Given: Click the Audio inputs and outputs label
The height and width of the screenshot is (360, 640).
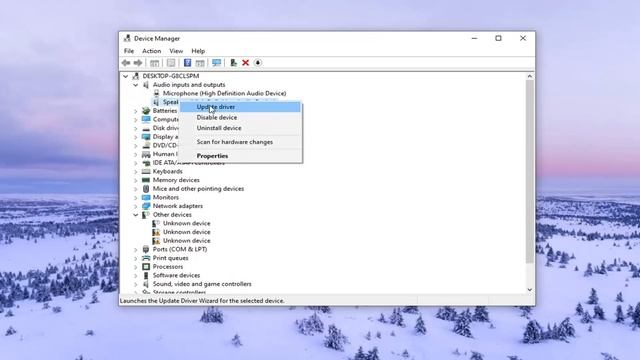Looking at the screenshot, I should (189, 85).
